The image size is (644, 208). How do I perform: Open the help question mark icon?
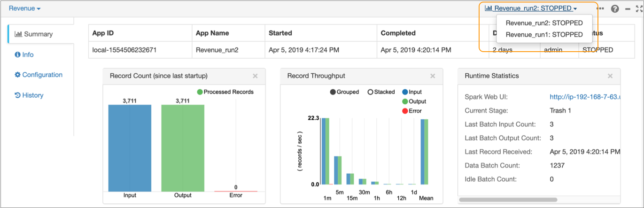point(614,8)
